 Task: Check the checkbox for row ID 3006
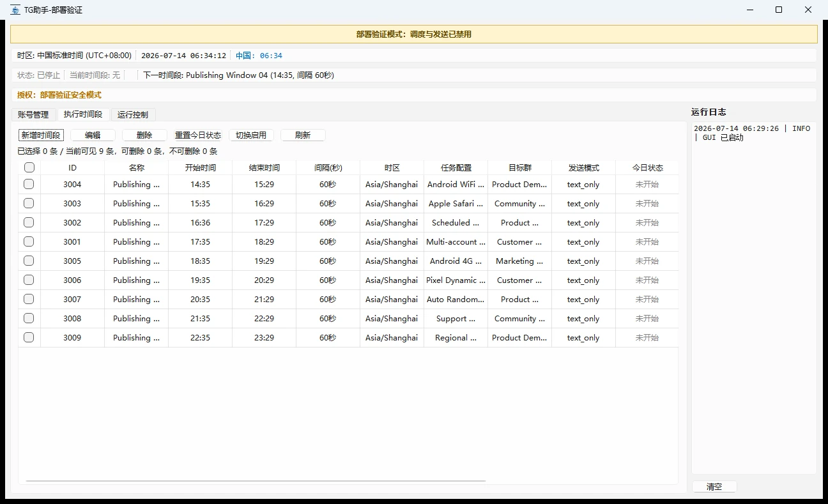pos(29,280)
